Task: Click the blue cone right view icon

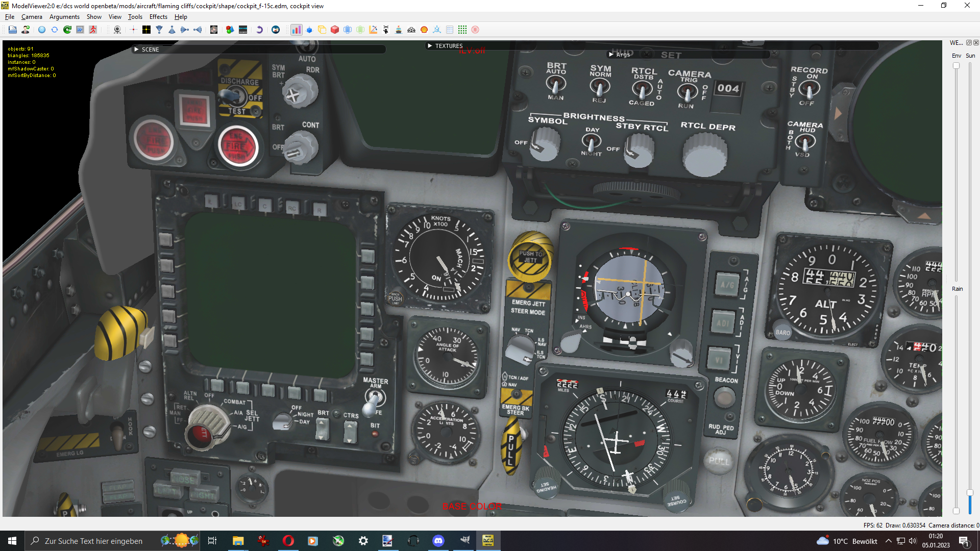Action: click(x=185, y=30)
